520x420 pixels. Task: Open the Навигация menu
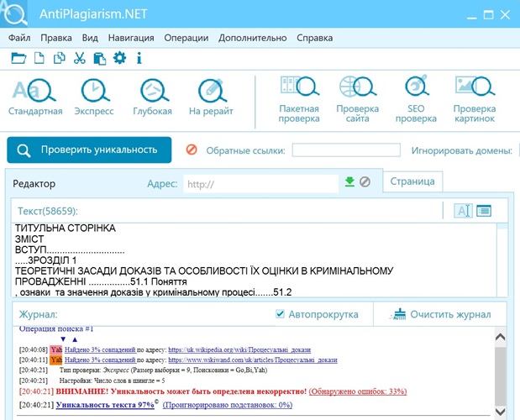131,38
